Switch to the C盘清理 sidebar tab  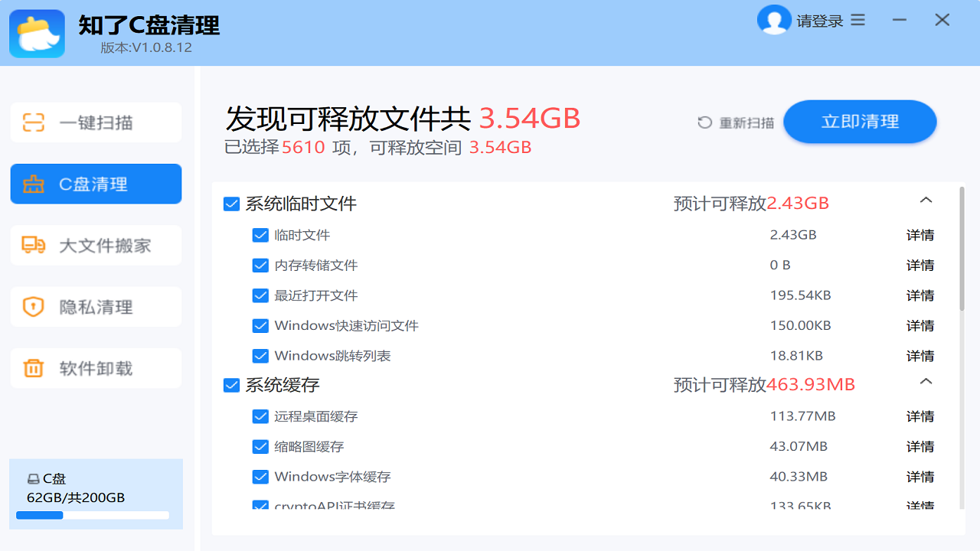click(96, 184)
